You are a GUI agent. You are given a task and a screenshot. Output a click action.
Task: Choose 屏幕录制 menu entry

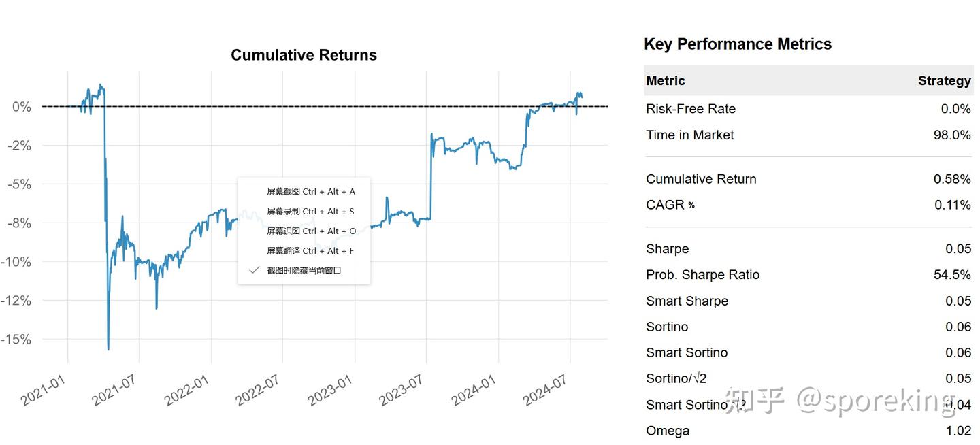click(x=310, y=212)
